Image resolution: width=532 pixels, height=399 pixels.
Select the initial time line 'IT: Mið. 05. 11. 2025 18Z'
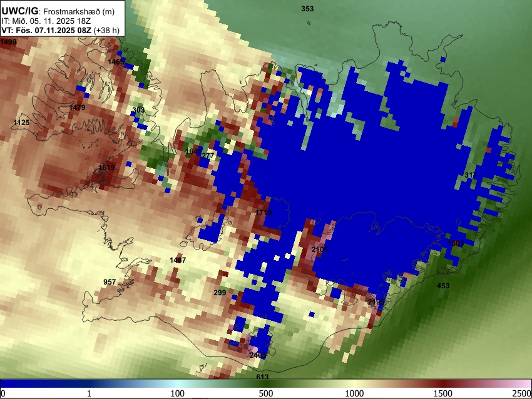click(x=46, y=21)
